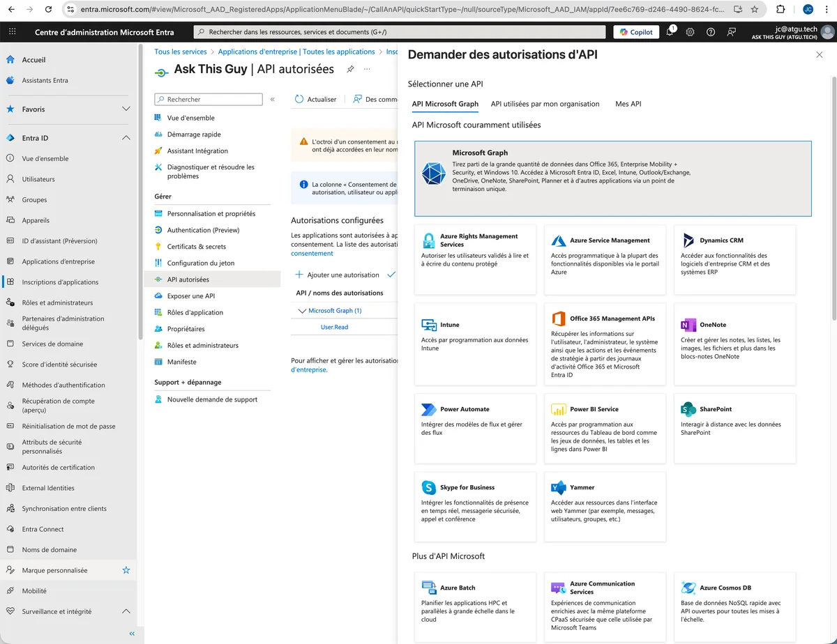
Task: Collapse Surveillance et intégrité section
Action: pyautogui.click(x=126, y=611)
